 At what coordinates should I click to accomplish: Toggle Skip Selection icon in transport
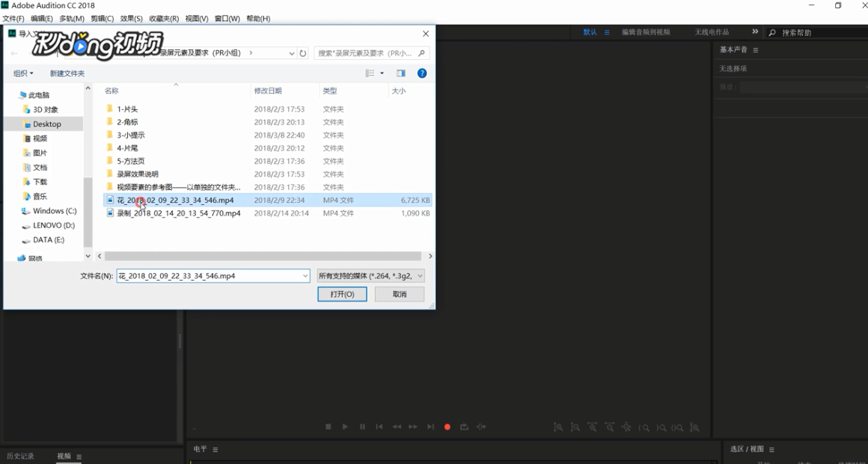coord(482,427)
